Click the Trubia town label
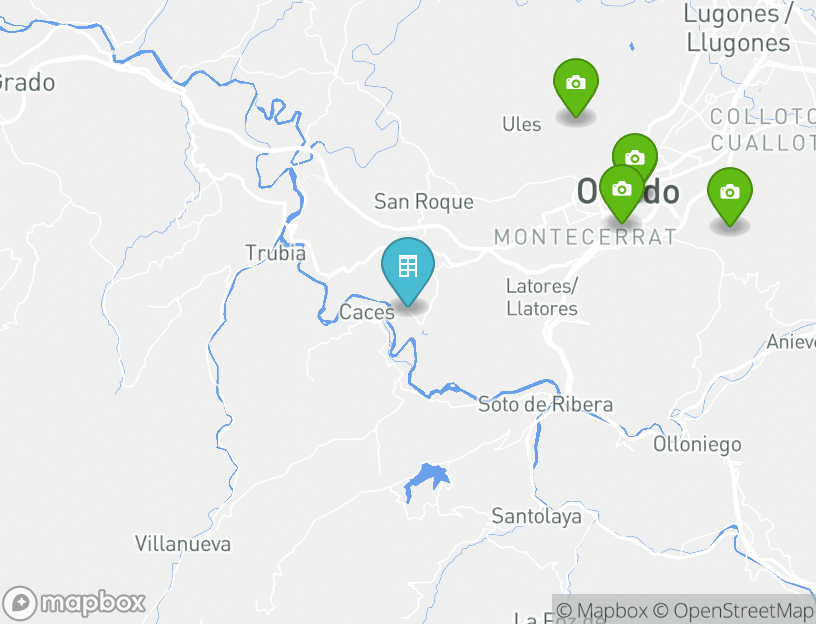The width and height of the screenshot is (816, 624). (276, 253)
